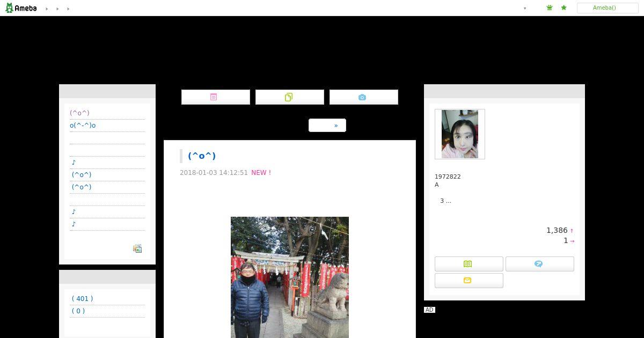Open the '3 ...' profile excerpt
Image resolution: width=644 pixels, height=338 pixels.
coord(445,201)
